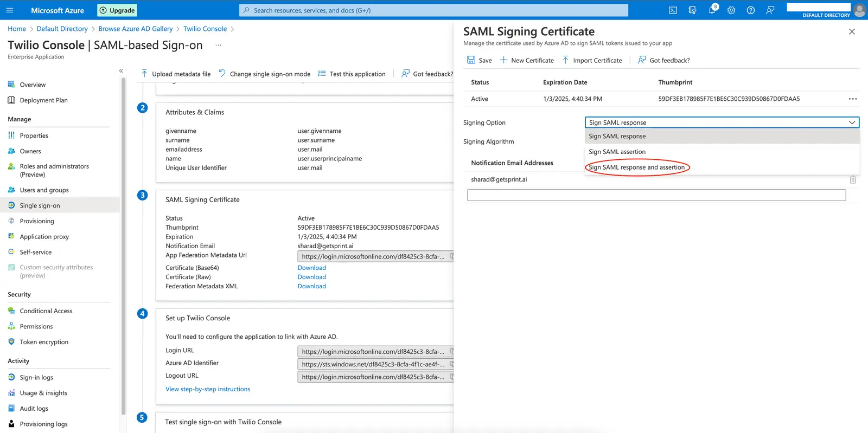Image resolution: width=868 pixels, height=433 pixels.
Task: Click Got feedback in the certificate panel
Action: [x=664, y=60]
